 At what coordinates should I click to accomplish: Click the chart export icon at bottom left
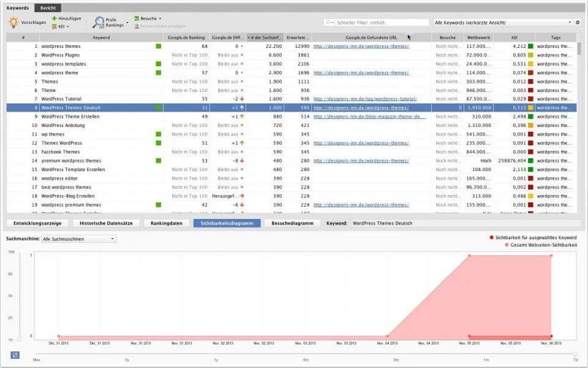pyautogui.click(x=15, y=355)
